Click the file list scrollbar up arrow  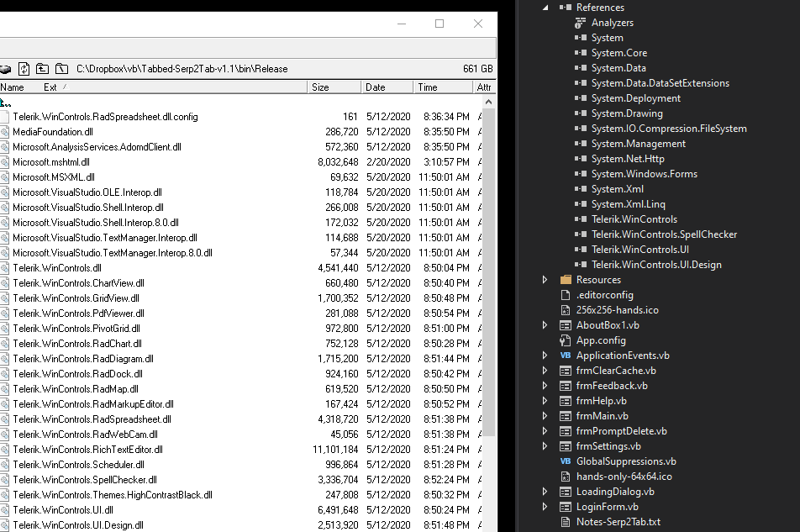point(489,102)
